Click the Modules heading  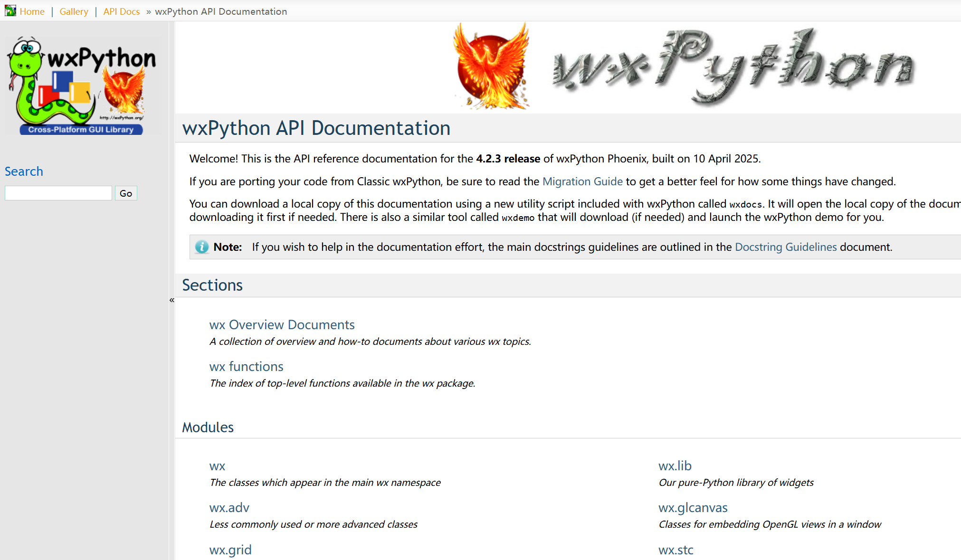208,427
